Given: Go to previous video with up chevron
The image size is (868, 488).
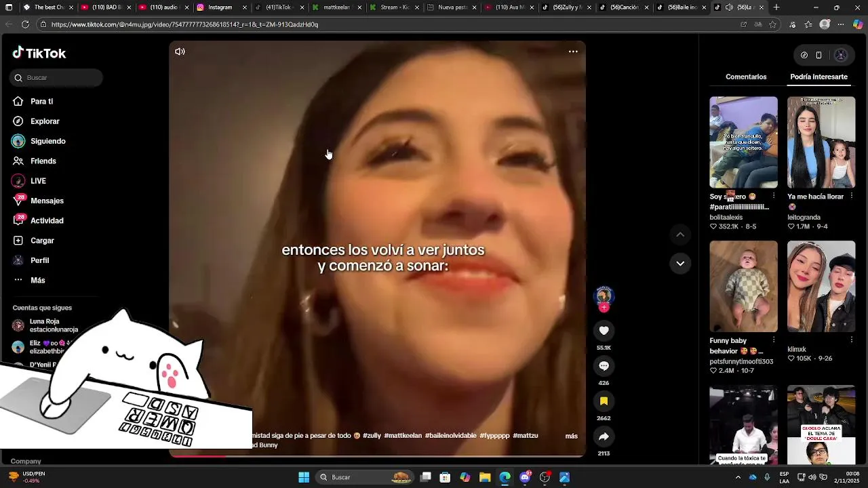Looking at the screenshot, I should tap(680, 235).
